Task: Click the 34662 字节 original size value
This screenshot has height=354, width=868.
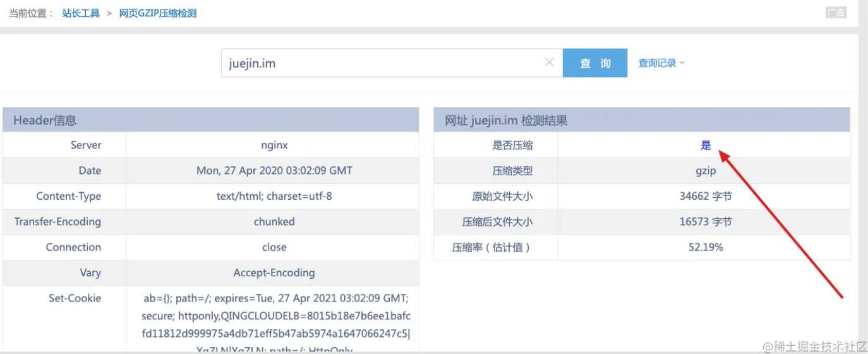Action: [x=706, y=197]
